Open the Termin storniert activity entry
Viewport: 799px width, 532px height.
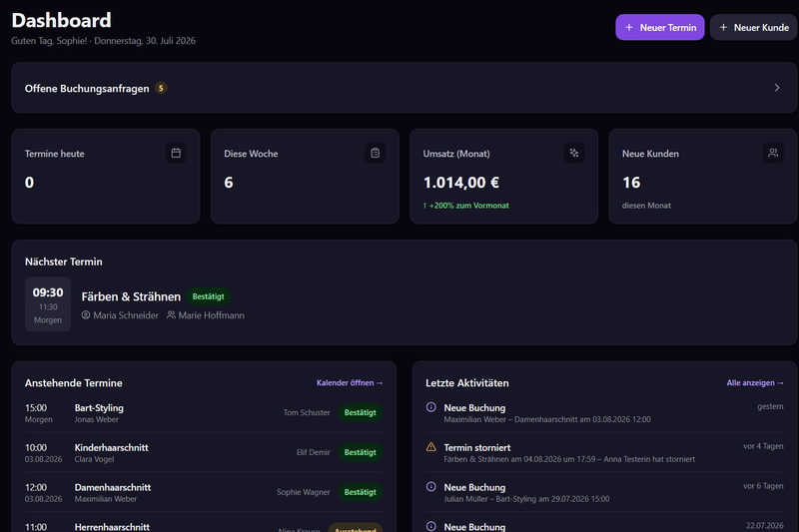pyautogui.click(x=604, y=452)
